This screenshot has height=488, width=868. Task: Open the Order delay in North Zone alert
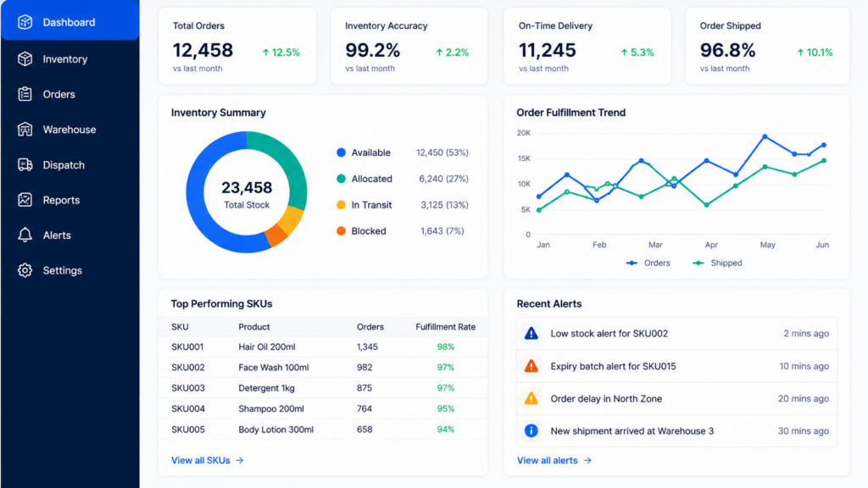tap(676, 398)
